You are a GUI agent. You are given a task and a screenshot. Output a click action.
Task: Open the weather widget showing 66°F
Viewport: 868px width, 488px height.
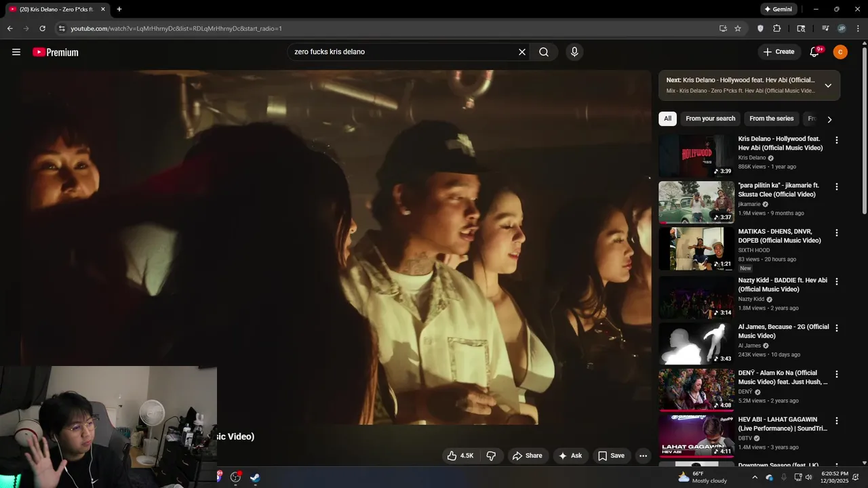pos(703,477)
